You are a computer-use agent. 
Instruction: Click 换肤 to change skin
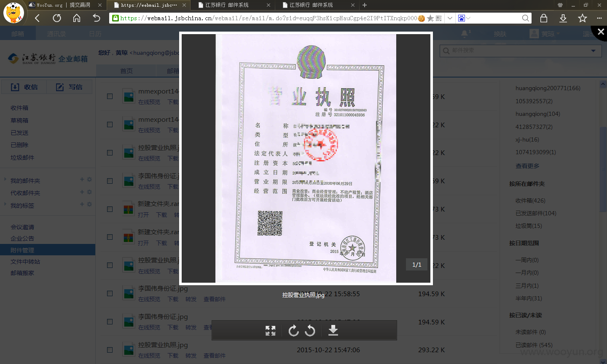pyautogui.click(x=500, y=34)
